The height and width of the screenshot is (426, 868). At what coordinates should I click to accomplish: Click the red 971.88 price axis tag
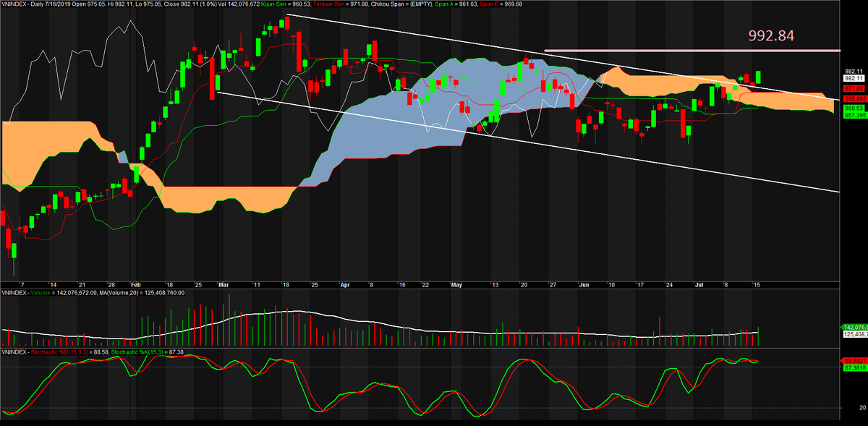click(x=854, y=88)
